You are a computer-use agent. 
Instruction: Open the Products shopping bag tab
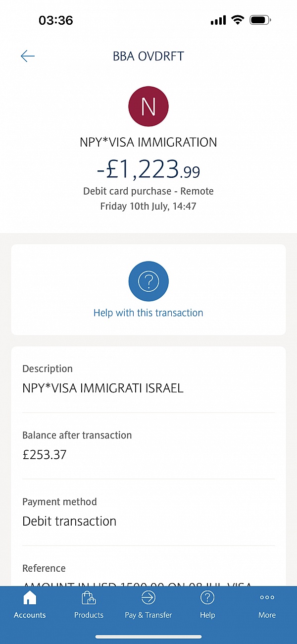click(x=89, y=605)
